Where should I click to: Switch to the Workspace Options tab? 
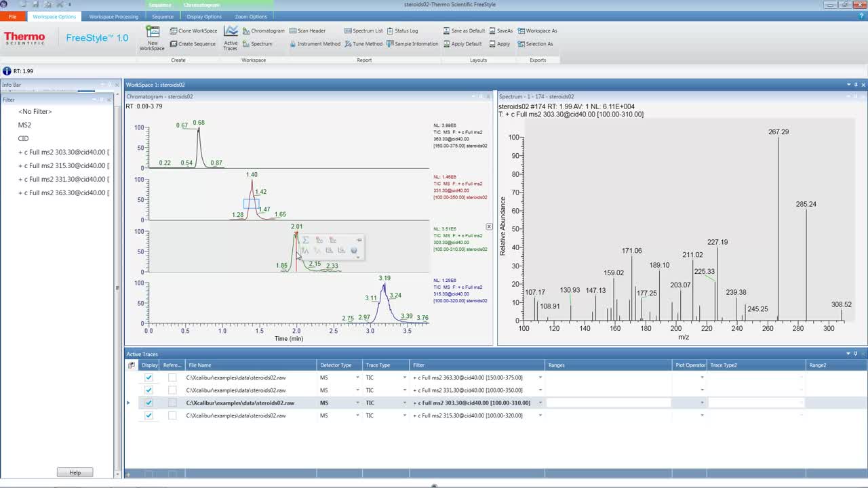click(54, 16)
